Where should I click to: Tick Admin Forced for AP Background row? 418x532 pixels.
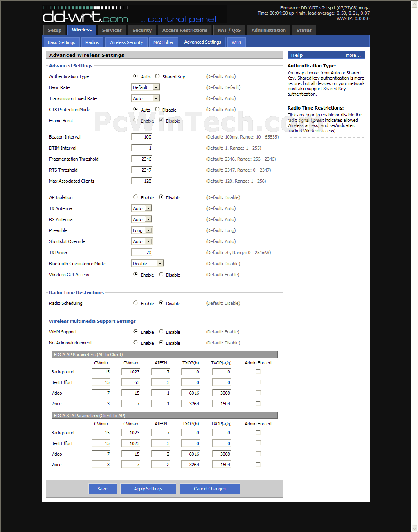(x=258, y=371)
